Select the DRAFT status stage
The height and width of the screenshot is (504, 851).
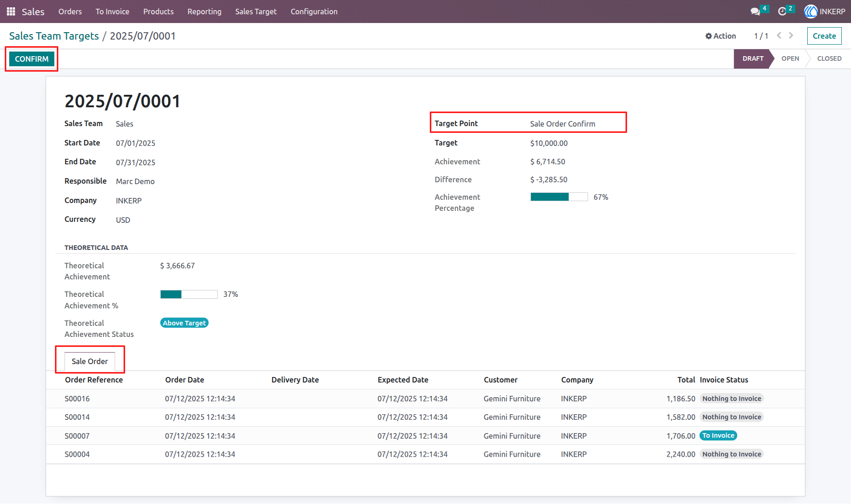coord(753,58)
